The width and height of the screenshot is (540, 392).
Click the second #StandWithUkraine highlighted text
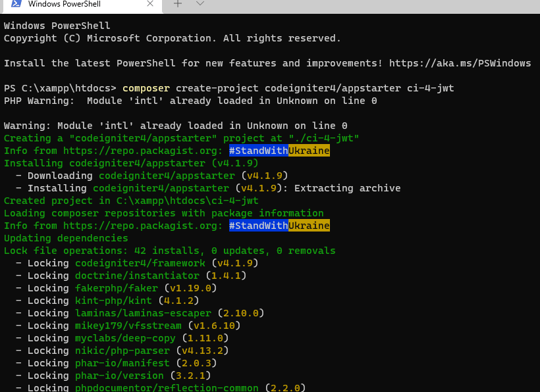[279, 226]
